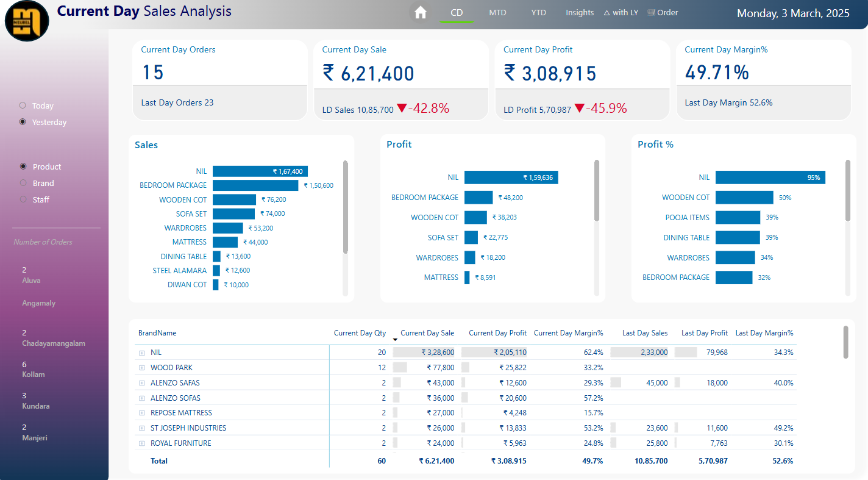Click ₹ 77,800 cell in WOOD PARK row

tap(440, 368)
